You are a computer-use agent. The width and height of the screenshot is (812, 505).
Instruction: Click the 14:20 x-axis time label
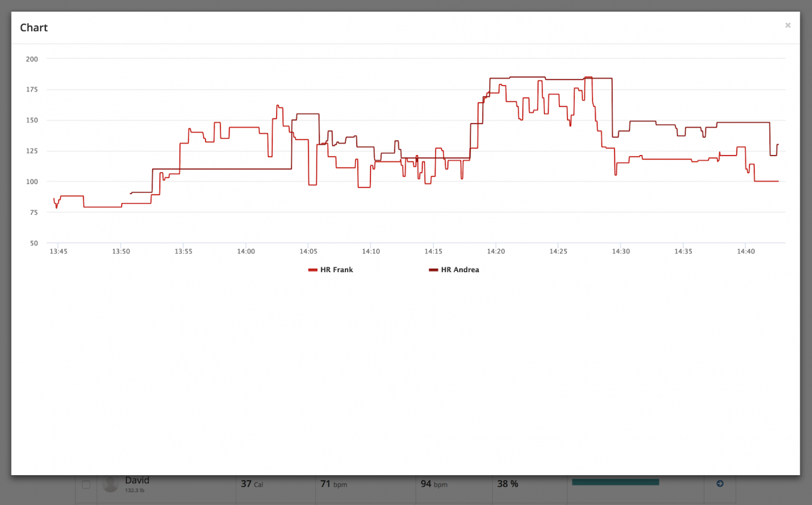click(496, 252)
